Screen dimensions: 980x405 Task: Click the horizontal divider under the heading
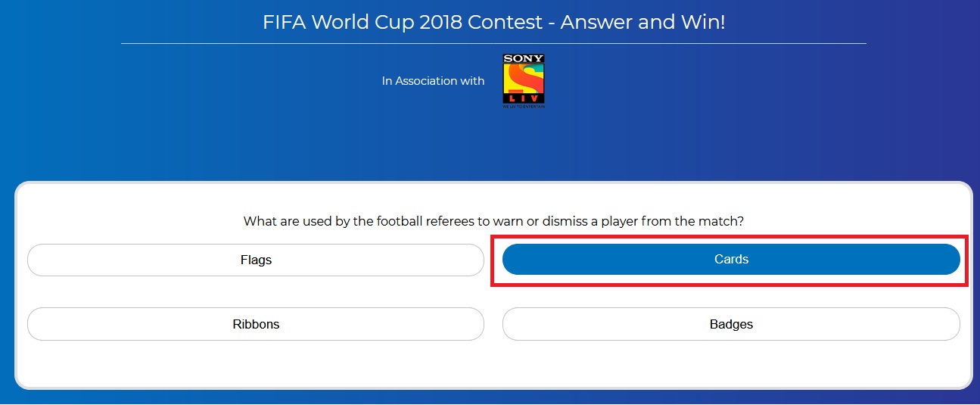pos(493,44)
